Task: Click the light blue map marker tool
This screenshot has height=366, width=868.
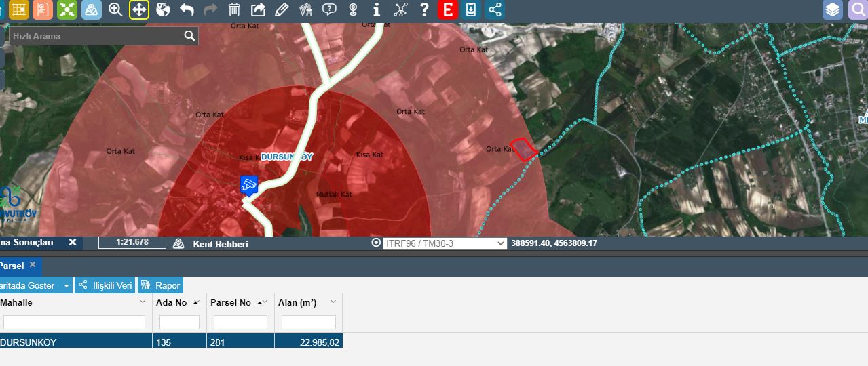Action: 91,9
